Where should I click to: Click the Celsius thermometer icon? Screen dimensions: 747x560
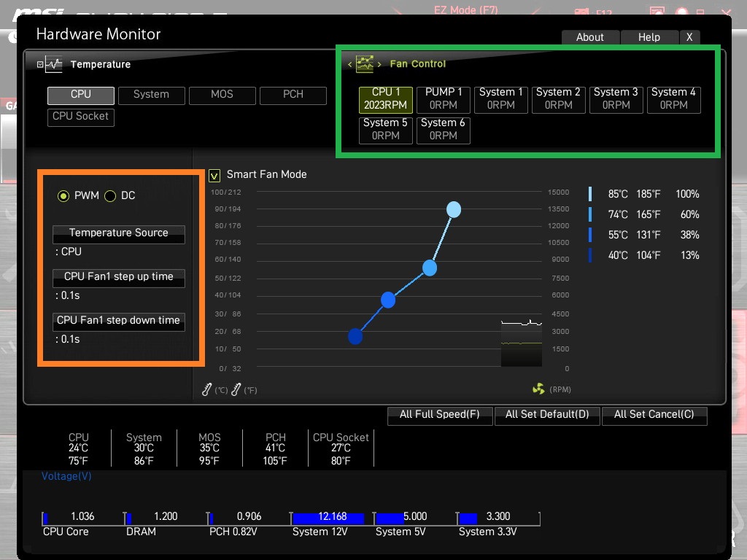pyautogui.click(x=206, y=389)
